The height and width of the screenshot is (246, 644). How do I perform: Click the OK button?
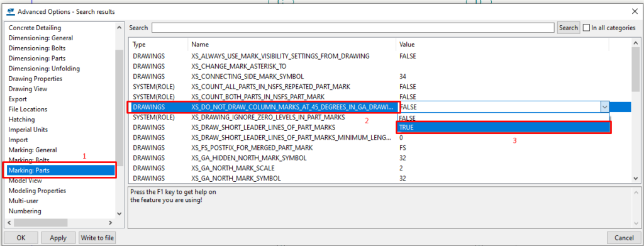[x=21, y=238]
